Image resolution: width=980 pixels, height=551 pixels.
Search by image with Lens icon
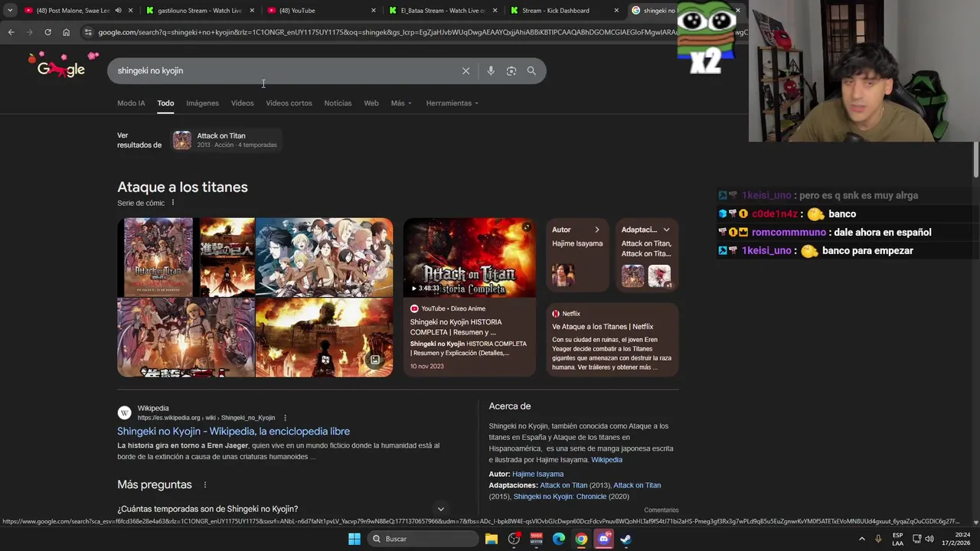[511, 70]
